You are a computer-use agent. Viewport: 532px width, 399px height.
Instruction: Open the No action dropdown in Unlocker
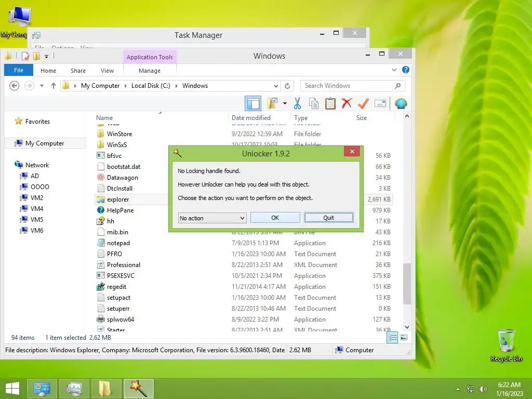tap(212, 218)
